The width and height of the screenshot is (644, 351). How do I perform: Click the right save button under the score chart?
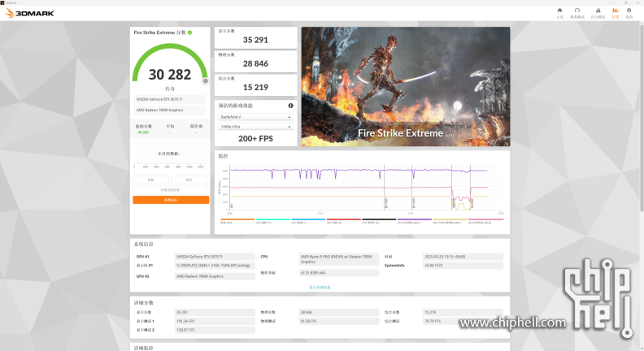(x=189, y=180)
